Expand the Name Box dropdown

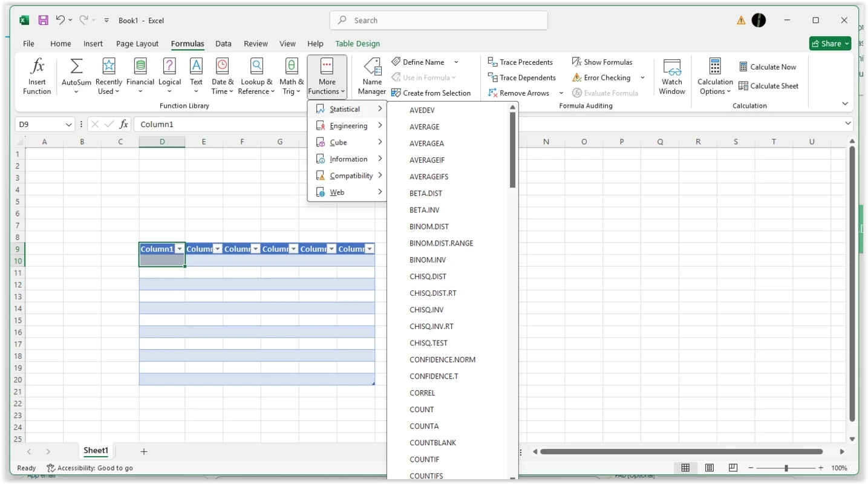[68, 125]
